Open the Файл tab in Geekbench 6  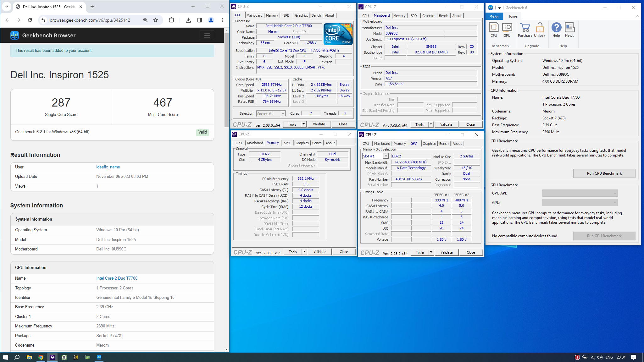(494, 16)
